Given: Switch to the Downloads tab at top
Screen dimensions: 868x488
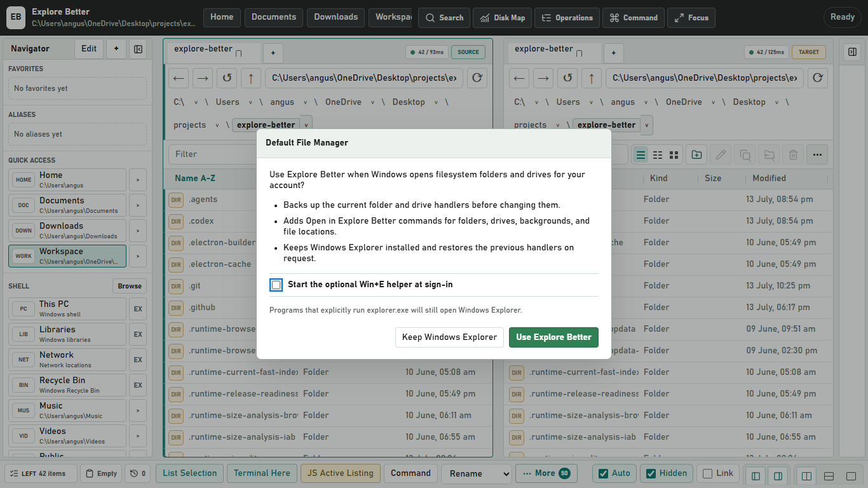Looking at the screenshot, I should [x=336, y=17].
